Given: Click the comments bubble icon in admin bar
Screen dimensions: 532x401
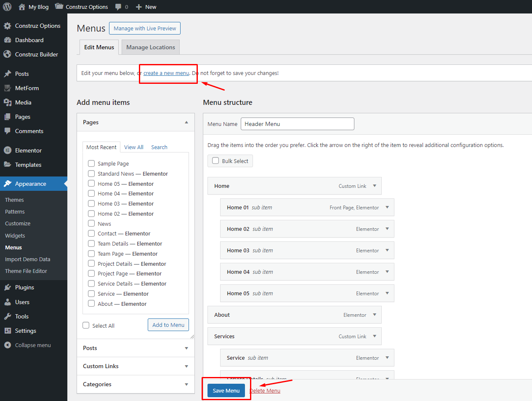Looking at the screenshot, I should 118,7.
